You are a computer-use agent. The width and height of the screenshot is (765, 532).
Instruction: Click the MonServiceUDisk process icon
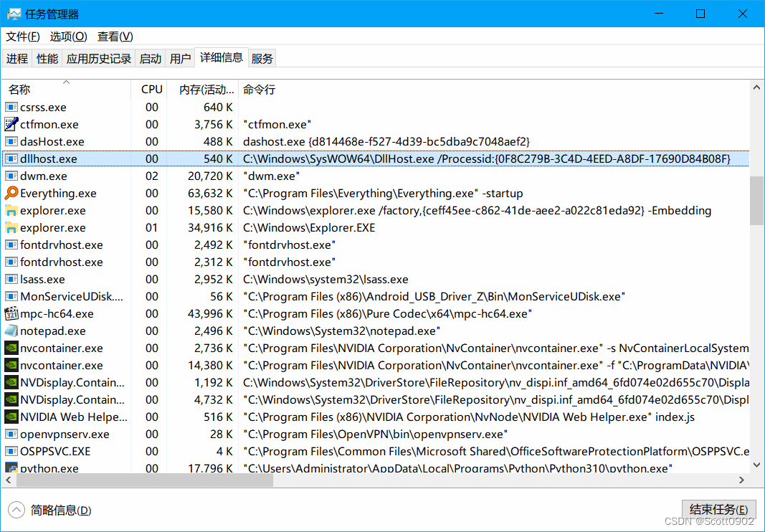11,296
